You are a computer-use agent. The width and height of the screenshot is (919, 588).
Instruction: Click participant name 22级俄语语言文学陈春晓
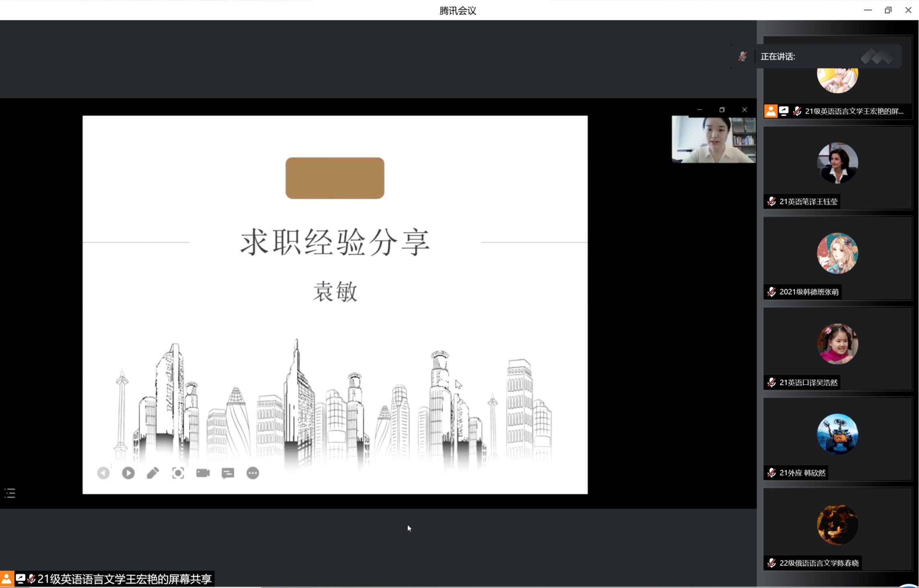click(x=819, y=563)
